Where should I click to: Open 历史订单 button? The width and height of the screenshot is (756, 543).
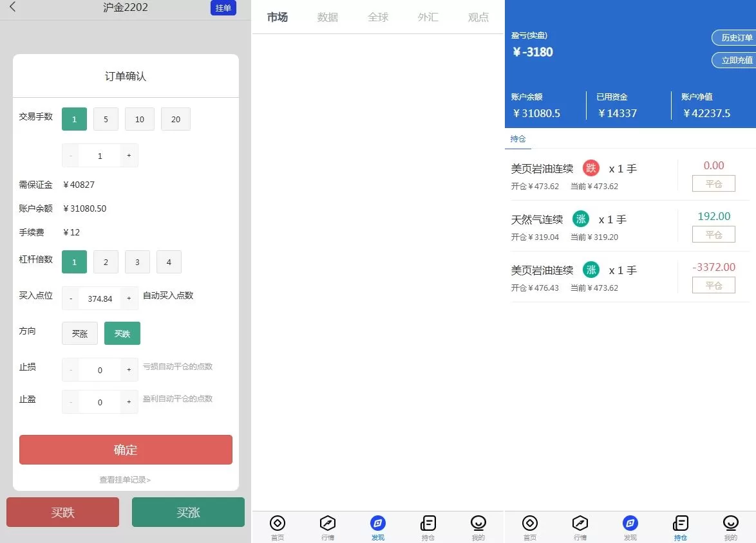[x=734, y=37]
